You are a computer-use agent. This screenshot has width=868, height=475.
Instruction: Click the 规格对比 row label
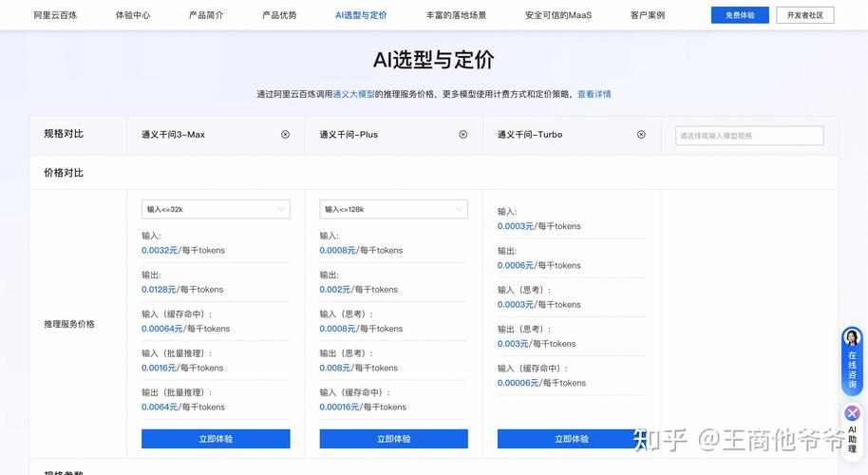pos(64,133)
